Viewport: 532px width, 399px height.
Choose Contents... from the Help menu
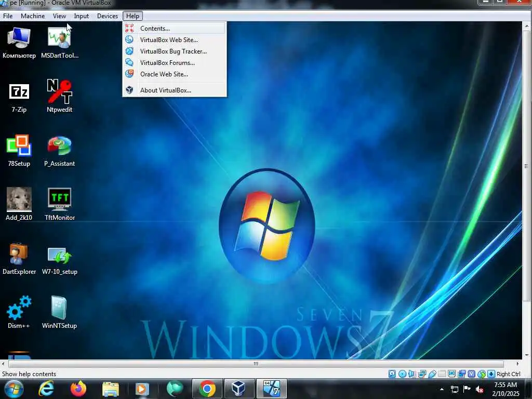(x=175, y=29)
